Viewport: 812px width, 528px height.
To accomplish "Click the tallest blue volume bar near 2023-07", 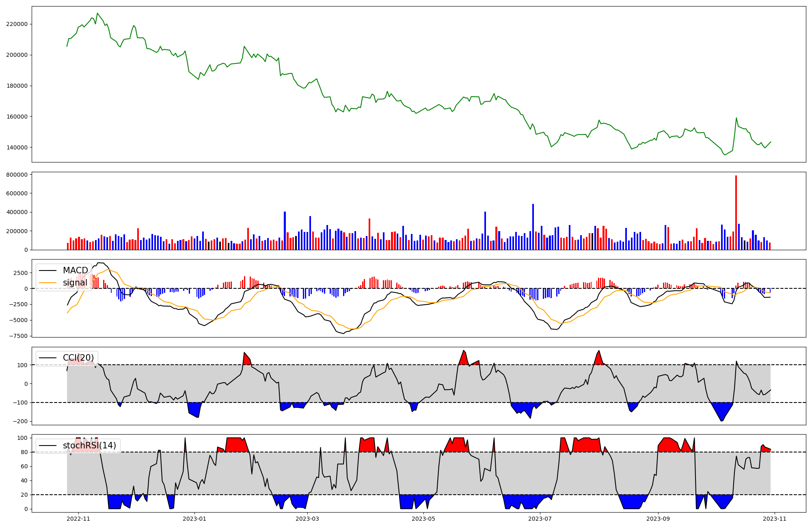I will coord(533,227).
